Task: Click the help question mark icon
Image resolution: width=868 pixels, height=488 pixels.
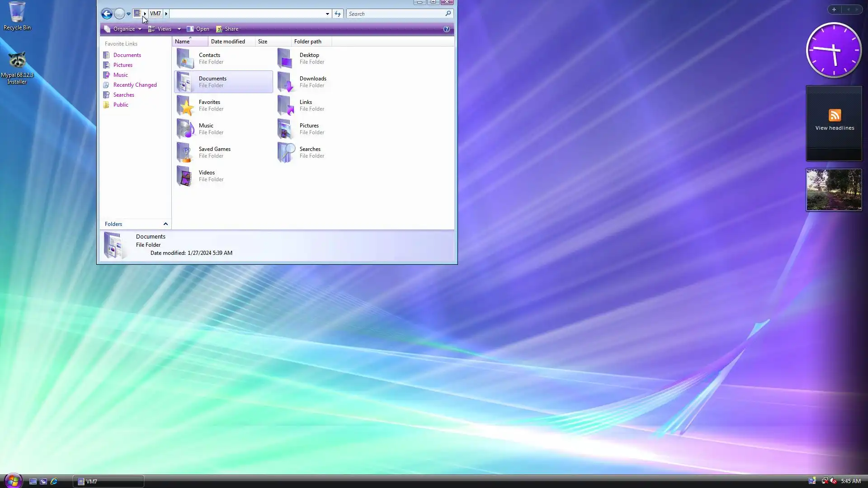Action: tap(446, 29)
